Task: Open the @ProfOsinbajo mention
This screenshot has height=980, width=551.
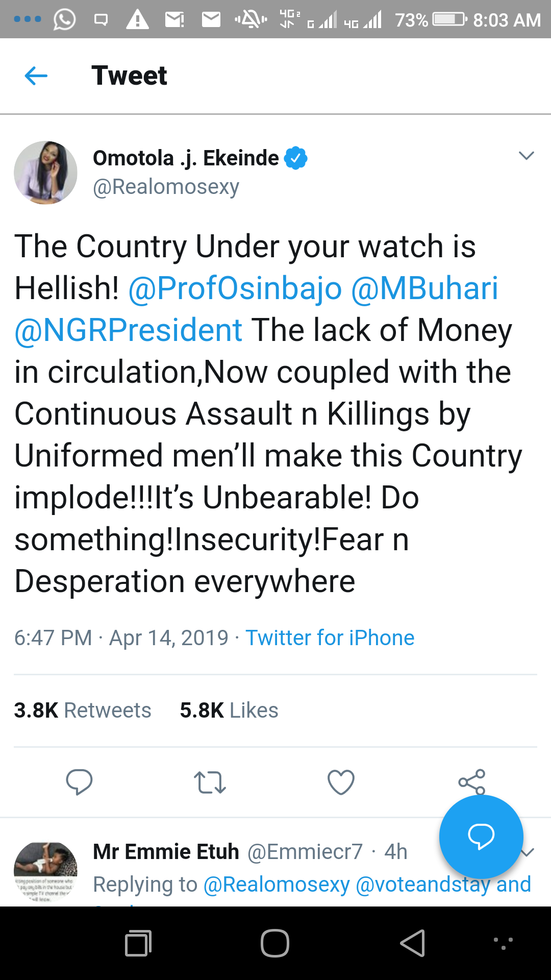Action: point(235,288)
